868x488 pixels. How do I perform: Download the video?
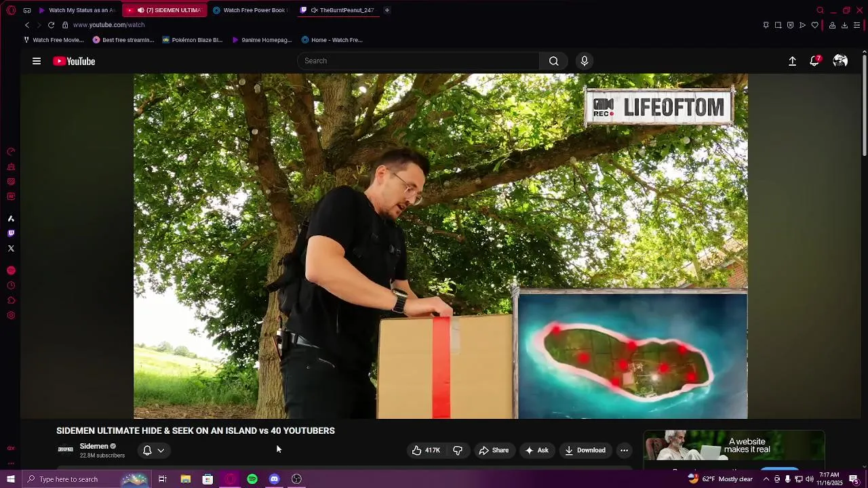(x=585, y=450)
